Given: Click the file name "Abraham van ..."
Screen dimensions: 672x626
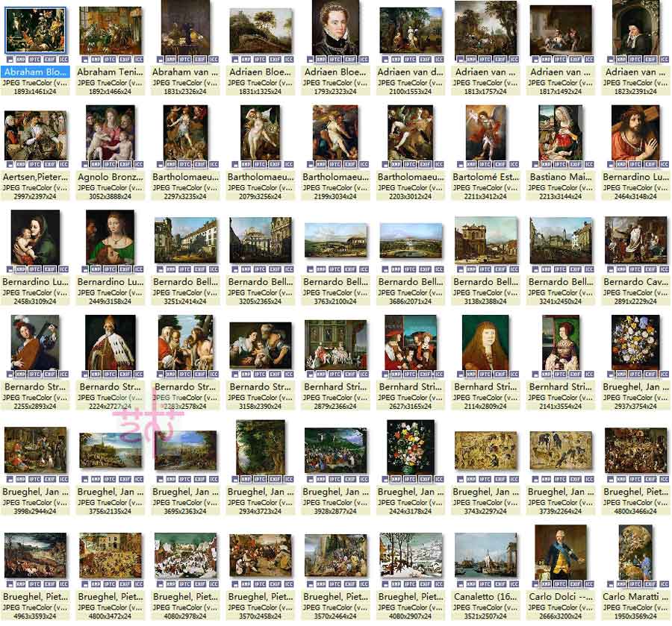Looking at the screenshot, I should [x=185, y=72].
